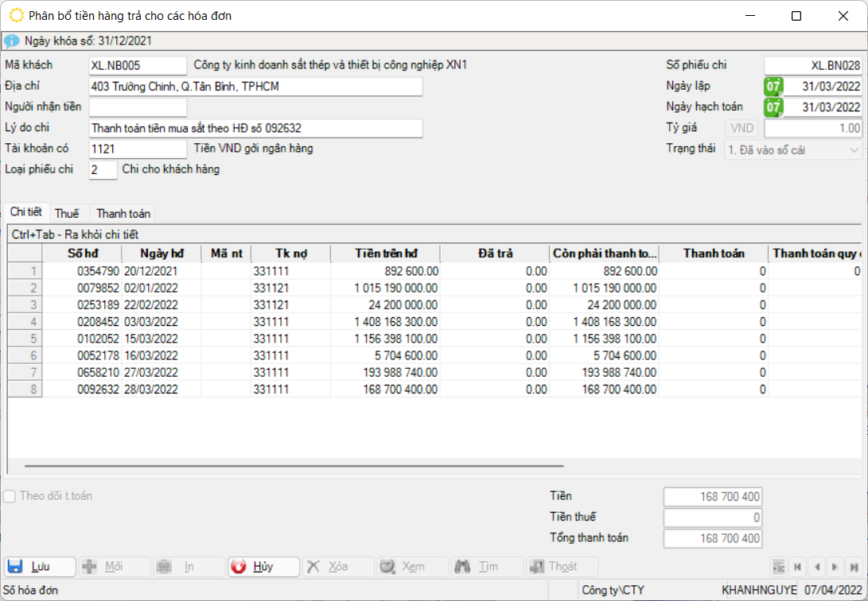Click the list view icon beside navigation arrows
The image size is (868, 601).
click(x=779, y=567)
